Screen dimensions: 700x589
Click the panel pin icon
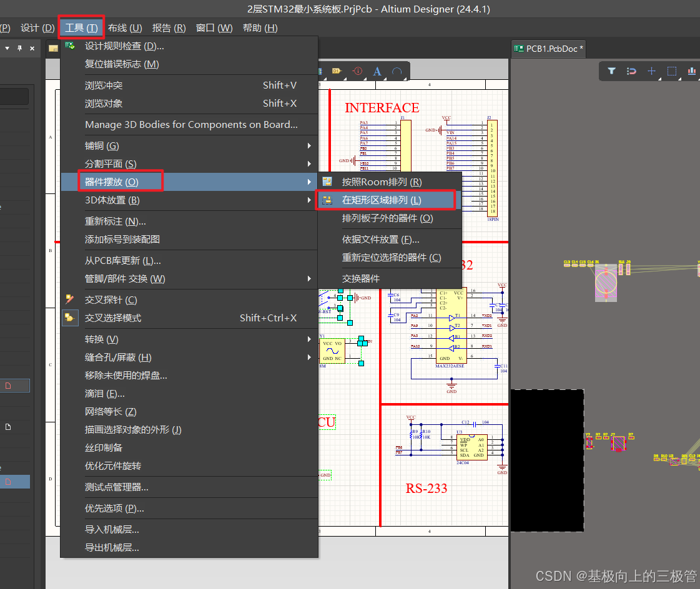[19, 48]
